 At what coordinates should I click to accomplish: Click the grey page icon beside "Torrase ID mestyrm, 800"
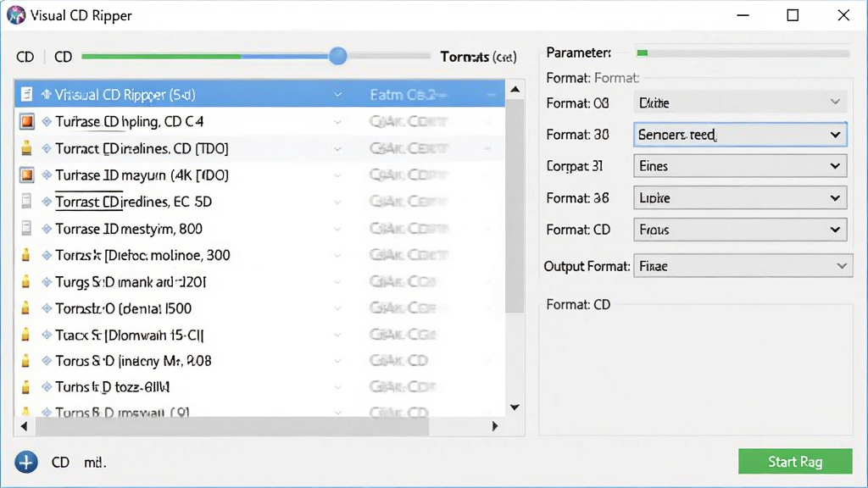[26, 228]
